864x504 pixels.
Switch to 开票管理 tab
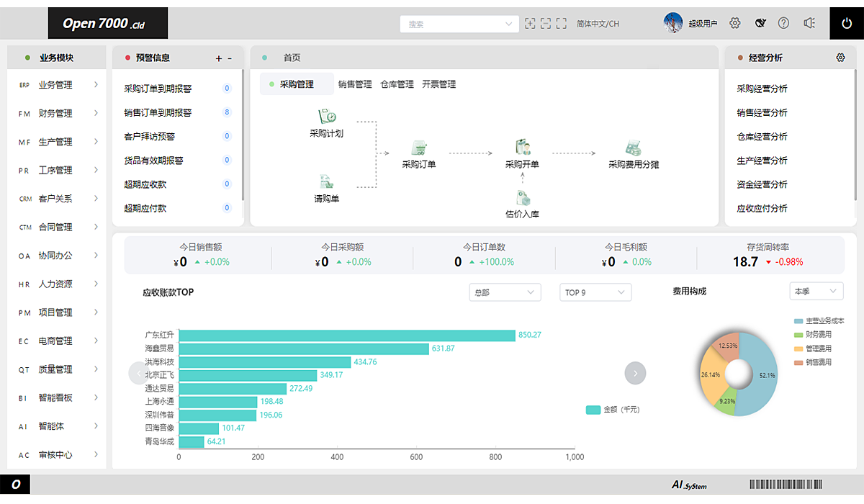point(439,84)
